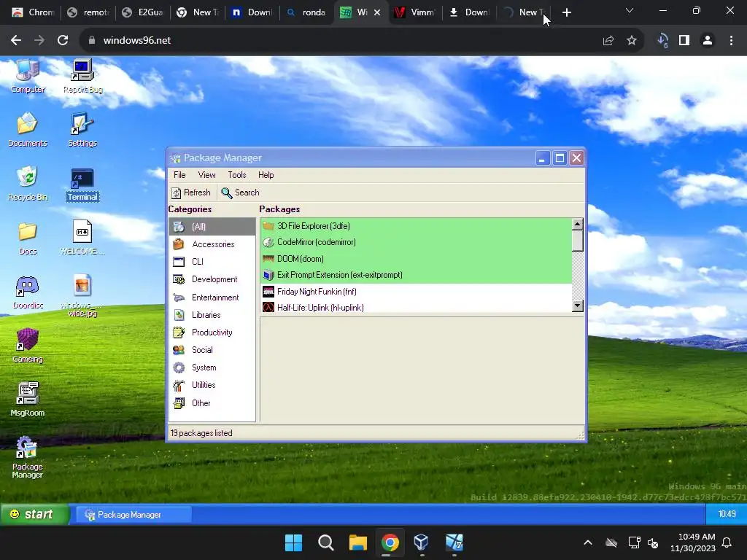
Task: Open the Tools menu in Package Manager
Action: click(237, 175)
